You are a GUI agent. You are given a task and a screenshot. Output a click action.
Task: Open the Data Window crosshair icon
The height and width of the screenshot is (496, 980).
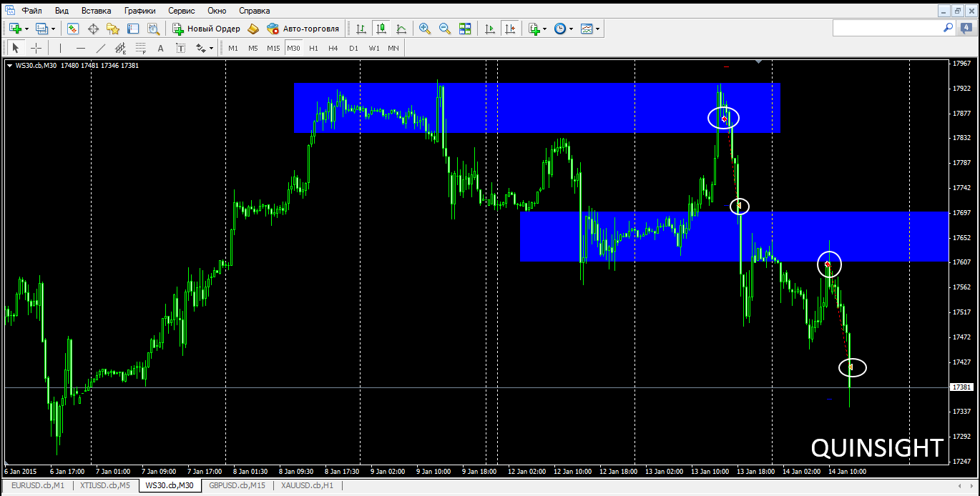click(x=93, y=29)
